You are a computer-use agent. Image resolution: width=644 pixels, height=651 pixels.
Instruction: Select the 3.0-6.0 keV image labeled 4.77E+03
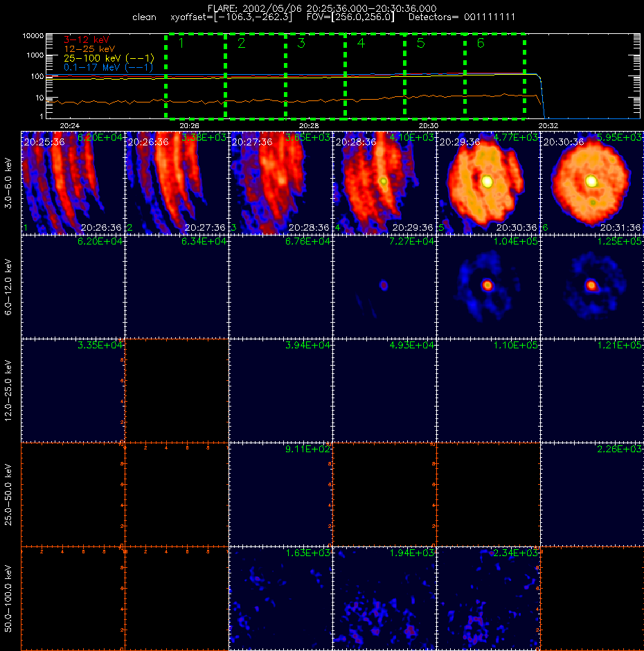tap(488, 183)
